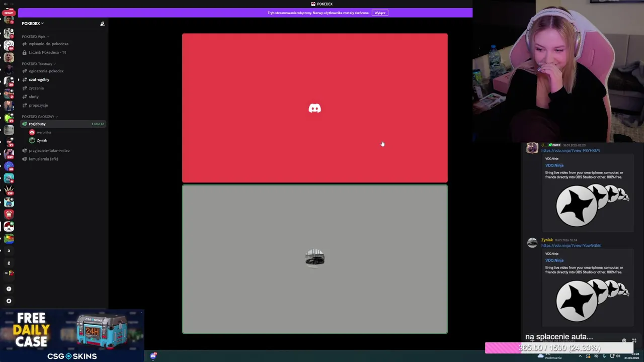Open the Add a Server plus icon
The width and height of the screenshot is (644, 362).
[x=9, y=289]
